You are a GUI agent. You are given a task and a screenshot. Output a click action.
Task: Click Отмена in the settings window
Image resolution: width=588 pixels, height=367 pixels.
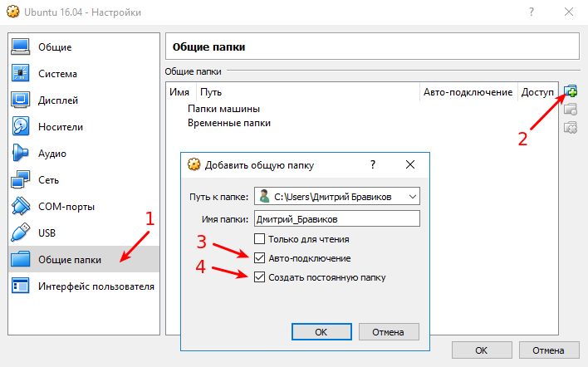(x=549, y=350)
